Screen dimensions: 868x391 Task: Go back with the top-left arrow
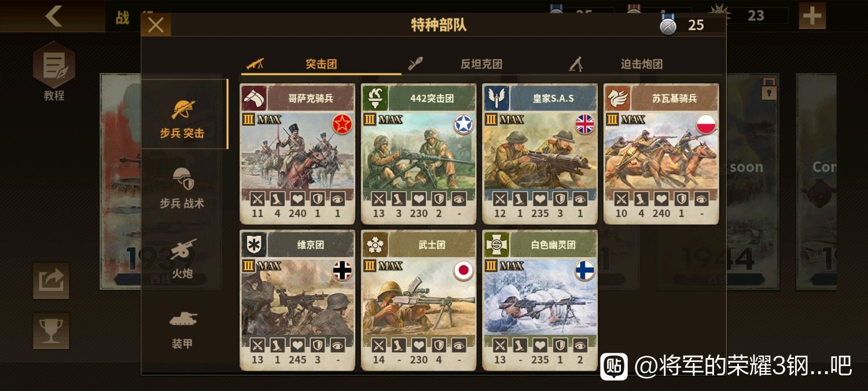coord(54,16)
